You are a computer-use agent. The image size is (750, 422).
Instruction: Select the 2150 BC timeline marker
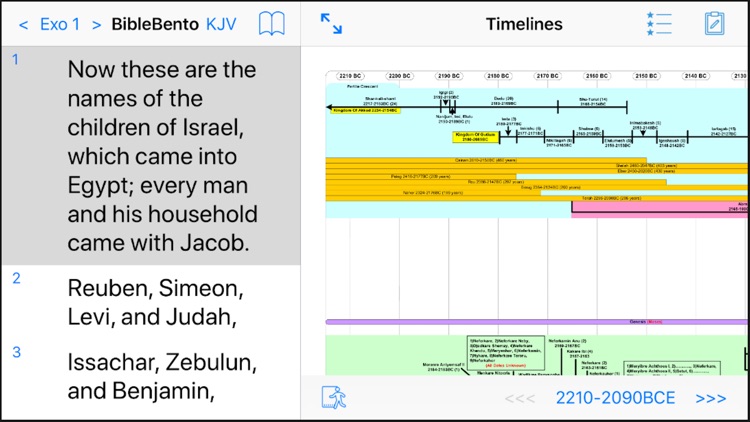pos(646,76)
